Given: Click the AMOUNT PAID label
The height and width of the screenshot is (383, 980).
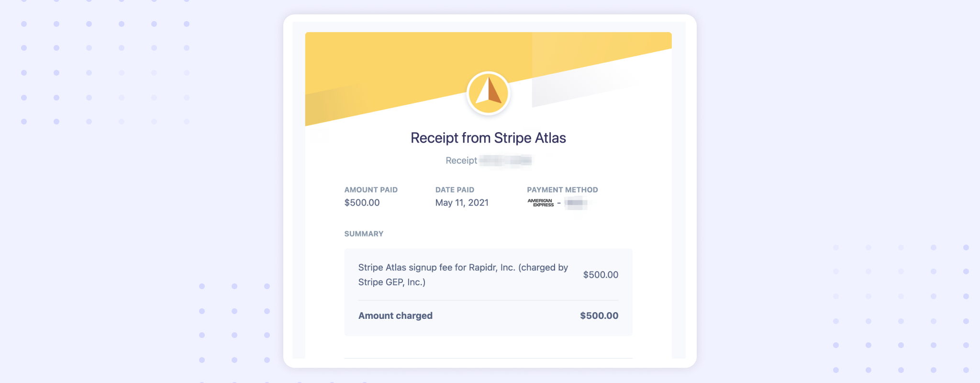Looking at the screenshot, I should [x=371, y=190].
